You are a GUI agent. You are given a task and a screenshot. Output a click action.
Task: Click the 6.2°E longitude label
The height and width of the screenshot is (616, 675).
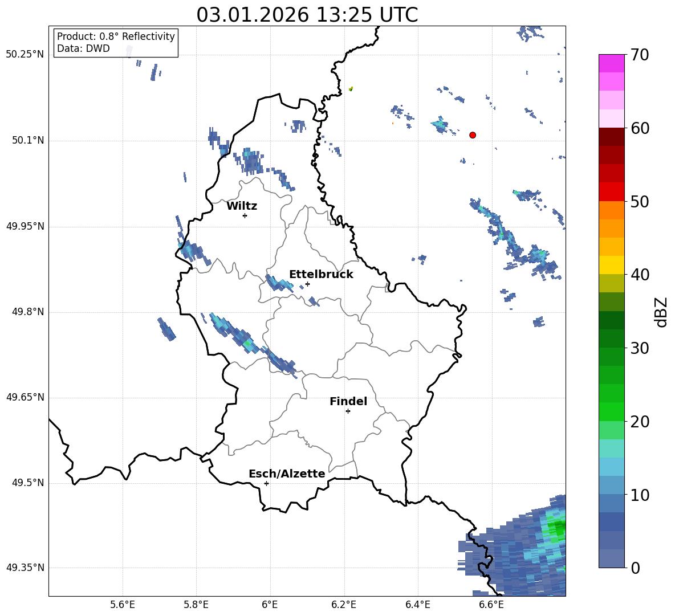click(x=344, y=605)
